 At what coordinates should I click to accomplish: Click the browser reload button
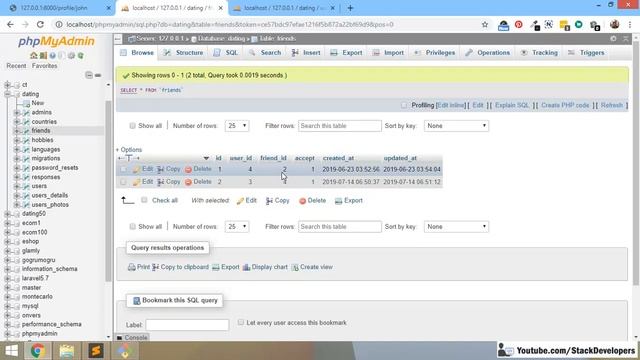[x=40, y=24]
